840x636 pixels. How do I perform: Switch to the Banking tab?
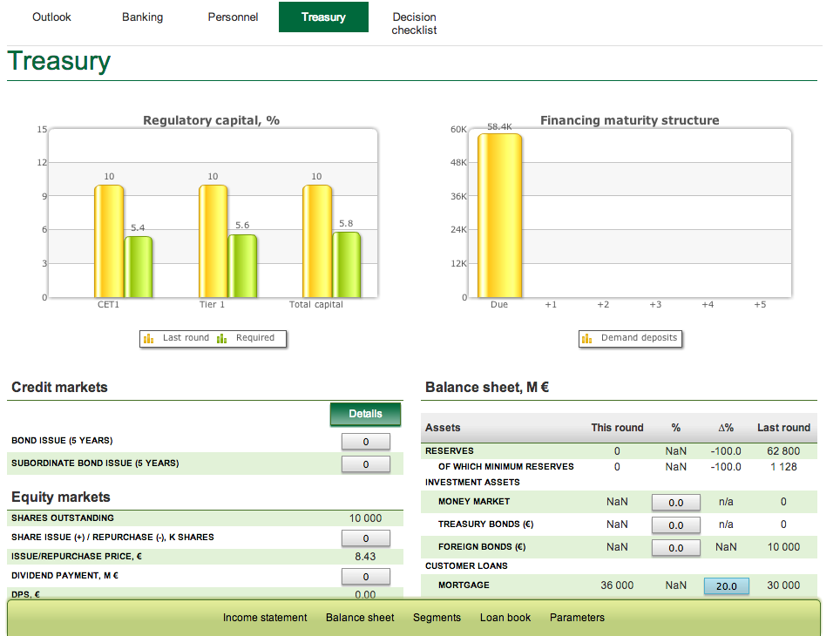point(142,17)
